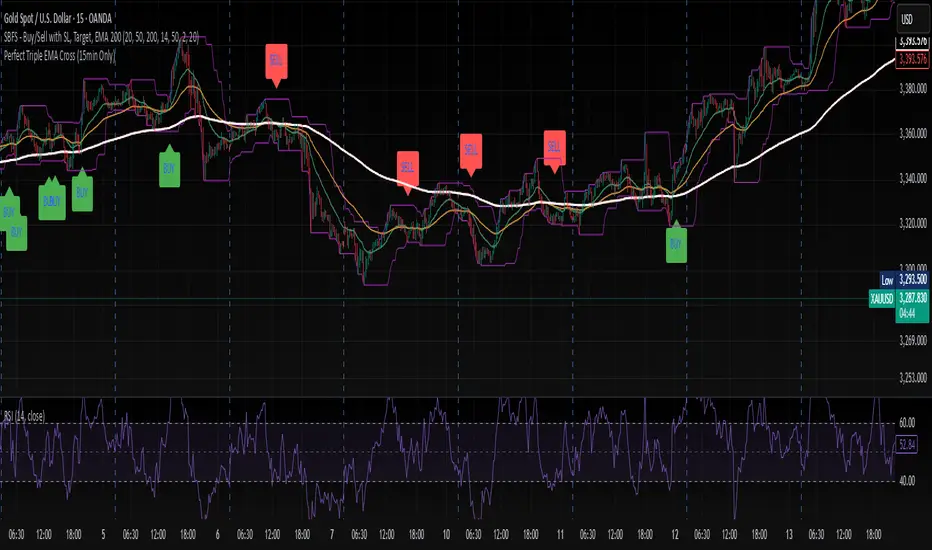This screenshot has height=550, width=932.
Task: Click the 3,360.000 price axis label
Action: (x=912, y=133)
